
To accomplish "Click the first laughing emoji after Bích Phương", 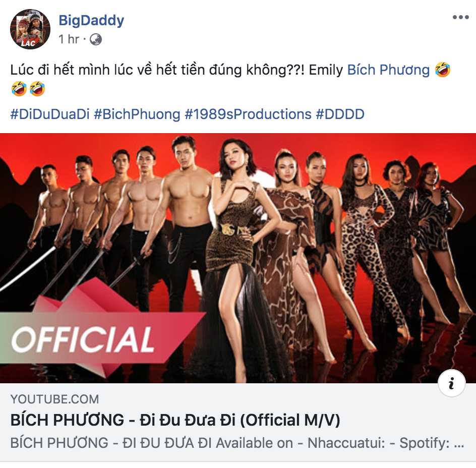I will click(442, 70).
